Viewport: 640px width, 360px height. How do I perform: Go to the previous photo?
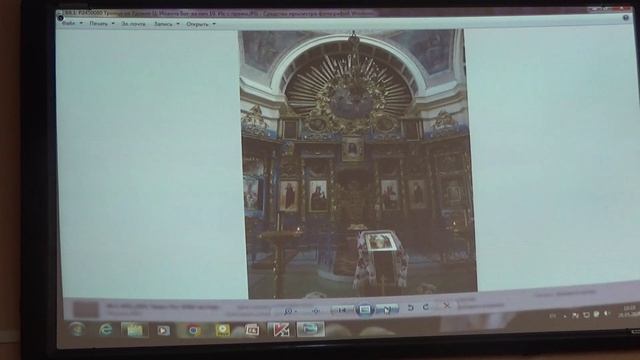pos(342,310)
